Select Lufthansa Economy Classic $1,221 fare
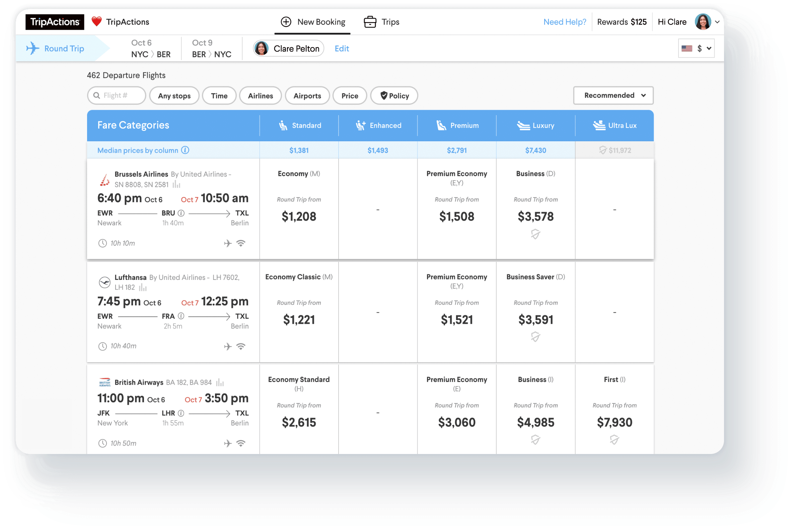The height and width of the screenshot is (532, 794). tap(299, 312)
